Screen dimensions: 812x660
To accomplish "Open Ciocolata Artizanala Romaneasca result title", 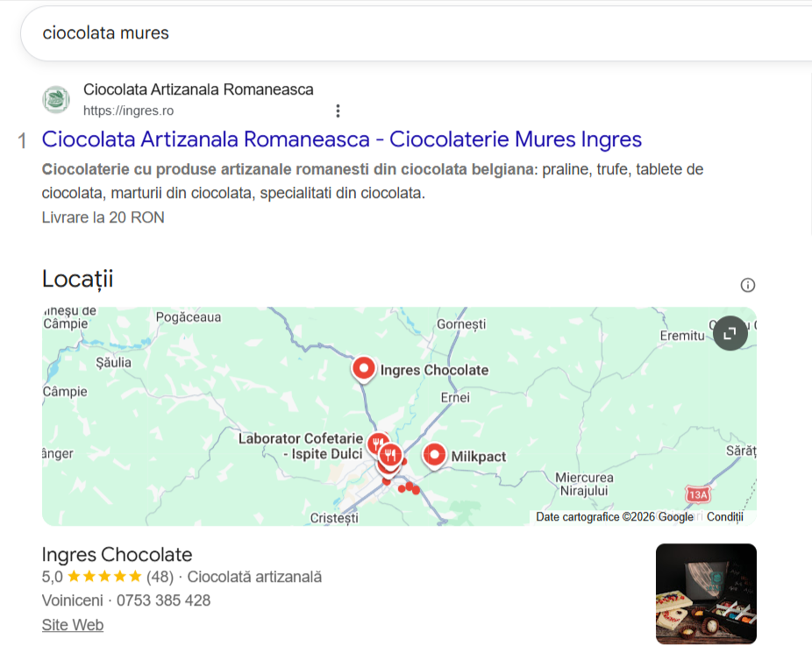I will click(342, 139).
